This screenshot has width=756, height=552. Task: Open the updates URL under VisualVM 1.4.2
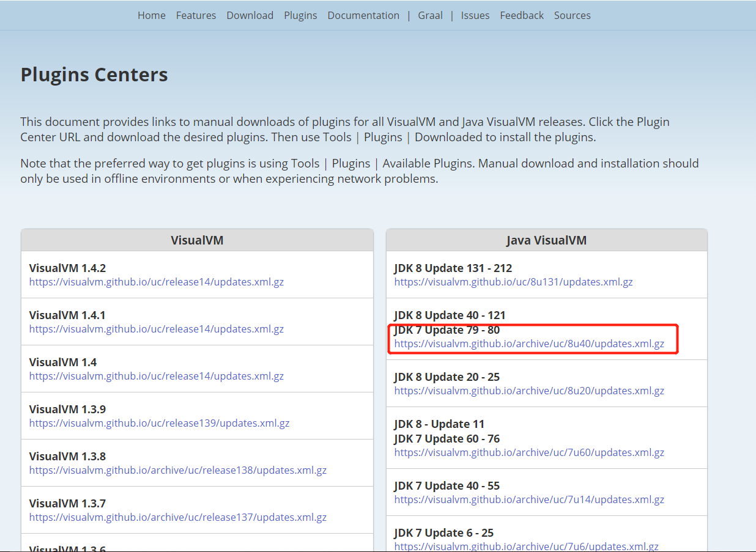pos(157,282)
